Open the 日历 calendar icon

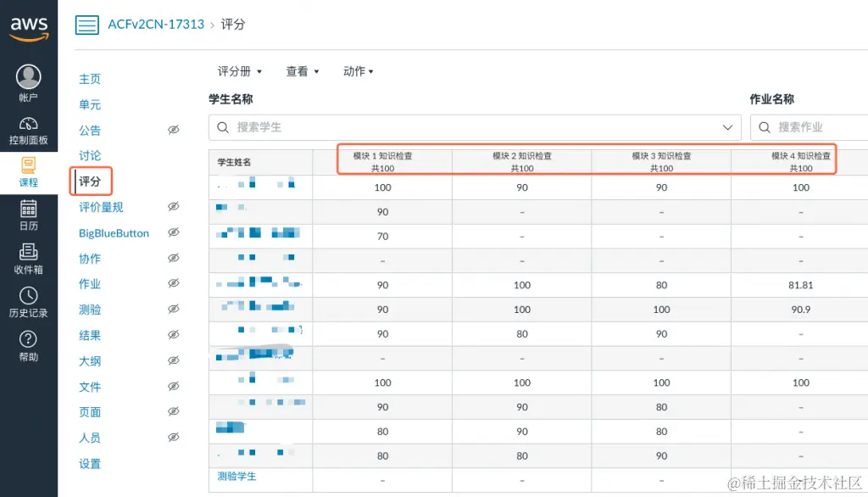(28, 209)
